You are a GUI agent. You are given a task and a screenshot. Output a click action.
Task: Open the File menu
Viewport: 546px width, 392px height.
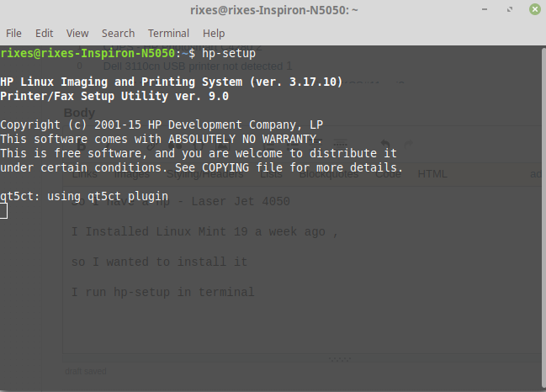pyautogui.click(x=13, y=34)
